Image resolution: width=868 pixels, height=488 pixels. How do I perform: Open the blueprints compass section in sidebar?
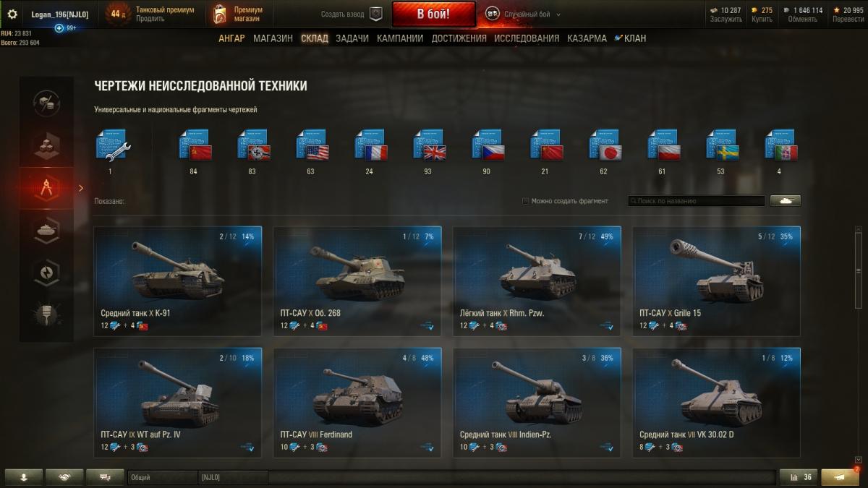pyautogui.click(x=46, y=187)
